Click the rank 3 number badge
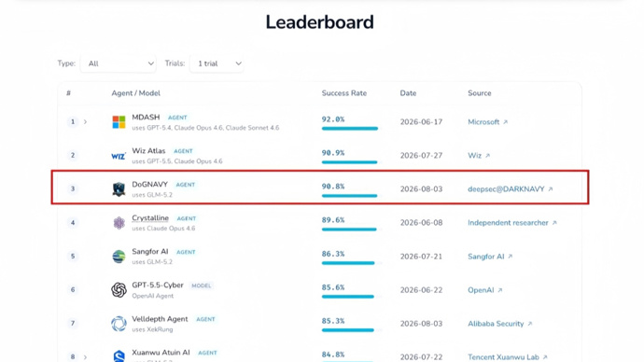The width and height of the screenshot is (644, 362). pyautogui.click(x=73, y=189)
